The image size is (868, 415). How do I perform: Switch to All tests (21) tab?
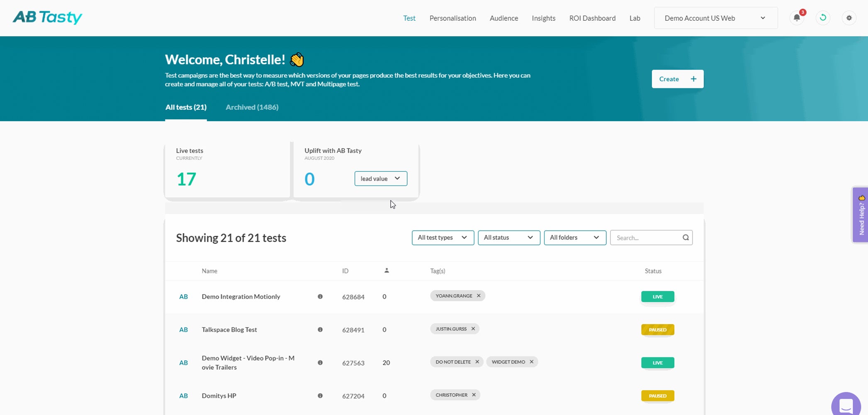(186, 107)
